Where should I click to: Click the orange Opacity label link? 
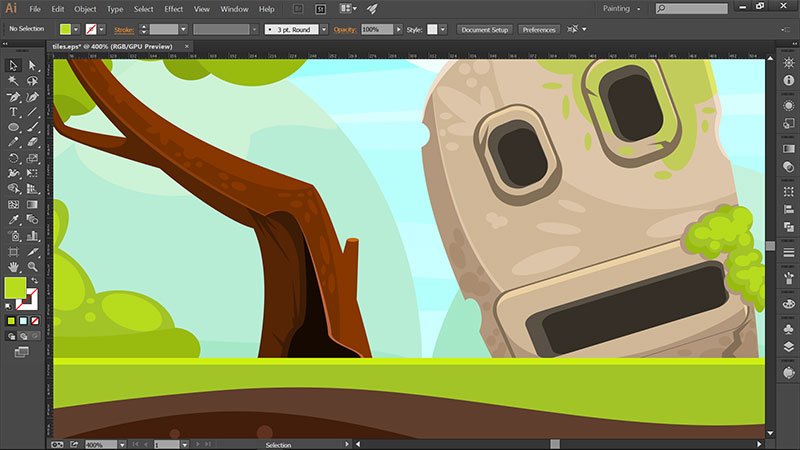point(345,30)
